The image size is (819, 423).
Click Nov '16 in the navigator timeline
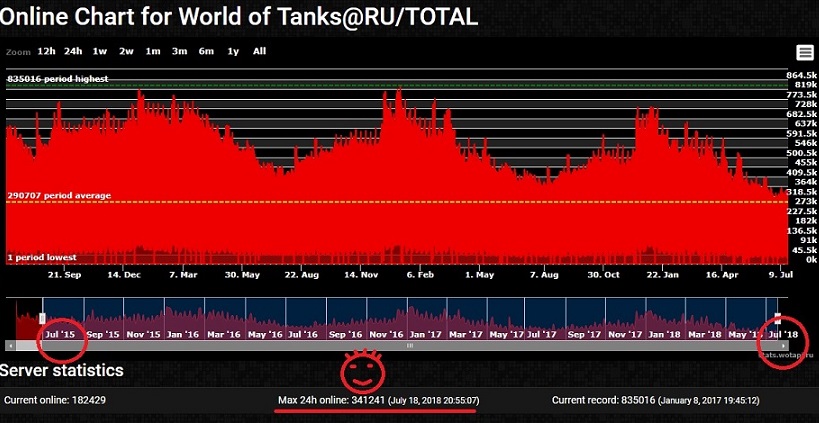[x=386, y=334]
